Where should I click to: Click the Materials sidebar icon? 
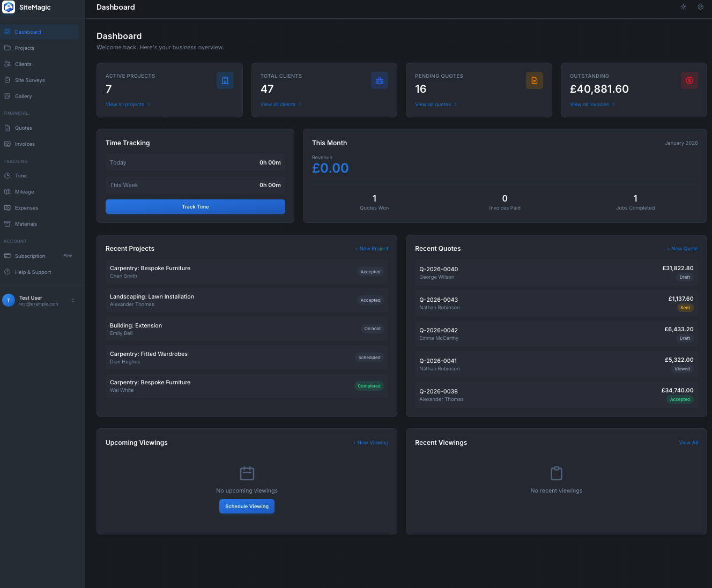(8, 224)
